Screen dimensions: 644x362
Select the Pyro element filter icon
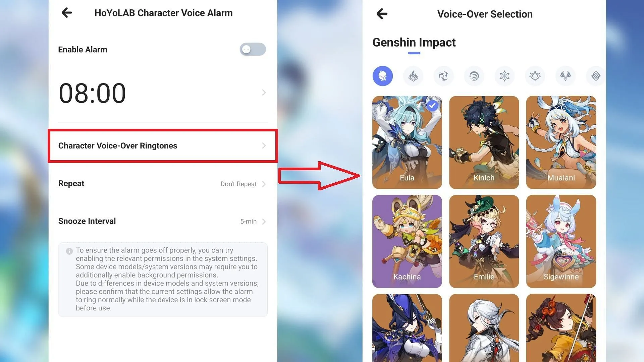click(413, 75)
